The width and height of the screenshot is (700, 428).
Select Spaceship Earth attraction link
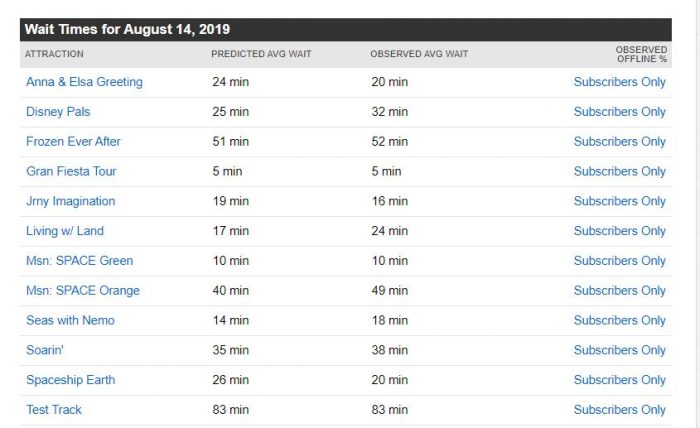(71, 380)
